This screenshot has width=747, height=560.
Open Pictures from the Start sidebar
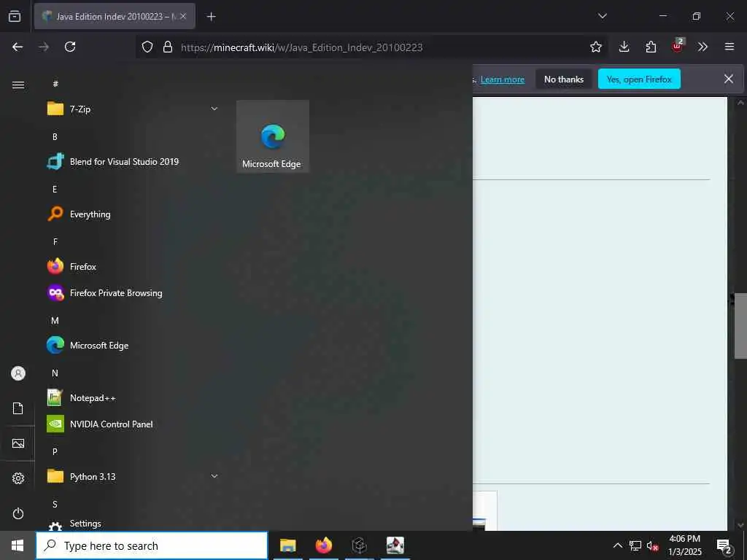[x=18, y=443]
